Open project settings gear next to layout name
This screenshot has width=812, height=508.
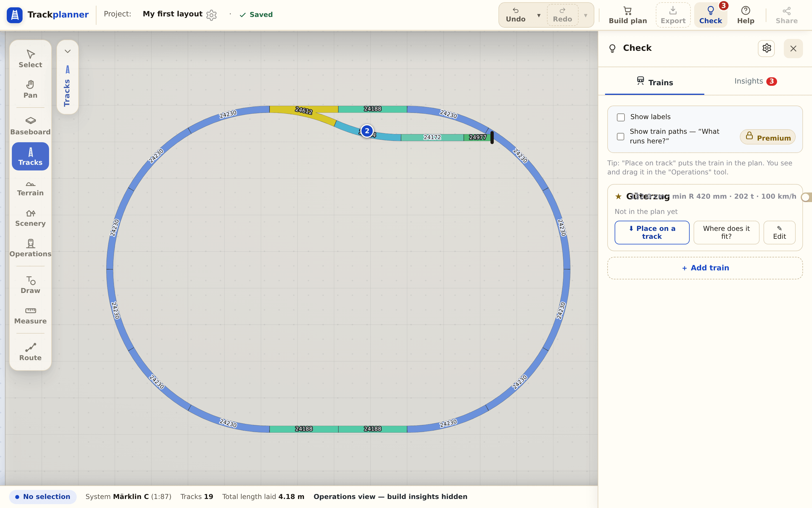(211, 15)
